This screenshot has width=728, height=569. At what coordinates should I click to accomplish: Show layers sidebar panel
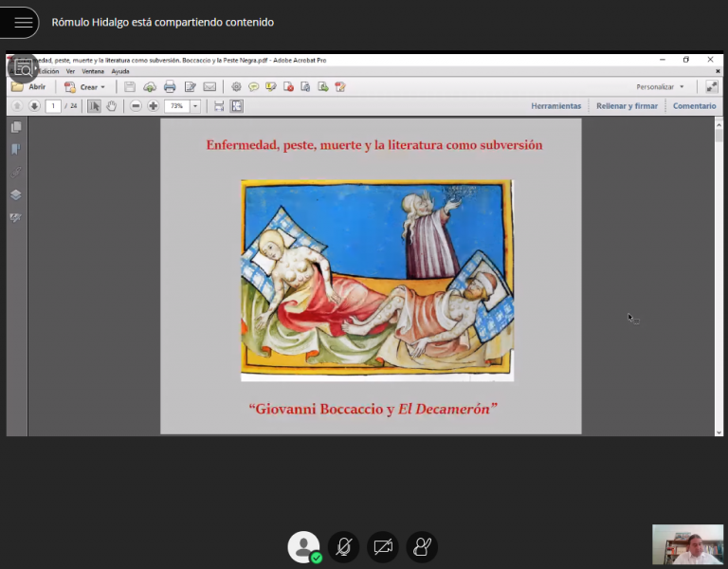point(16,194)
